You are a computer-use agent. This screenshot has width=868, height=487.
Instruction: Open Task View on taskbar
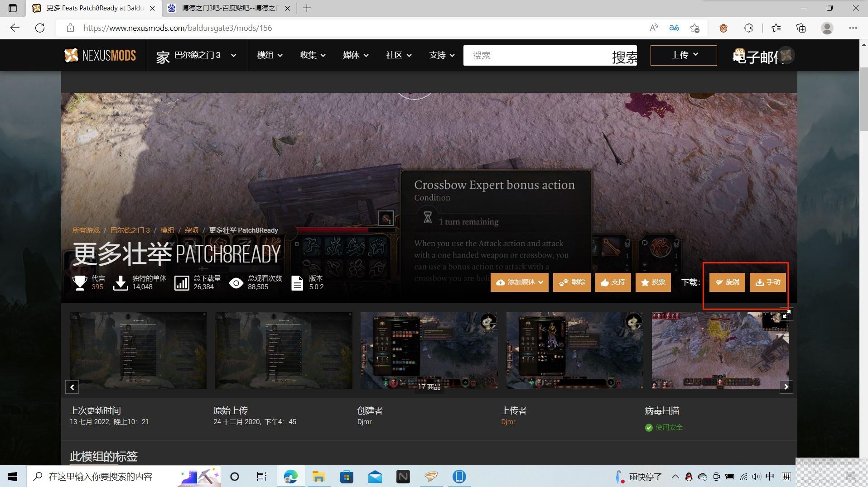(x=261, y=477)
